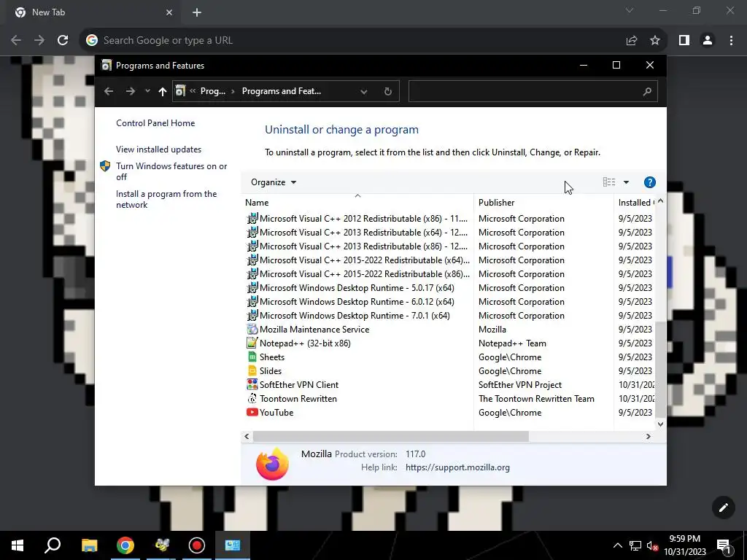Sort by the Publisher column header
Image resolution: width=747 pixels, height=560 pixels.
tap(543, 203)
